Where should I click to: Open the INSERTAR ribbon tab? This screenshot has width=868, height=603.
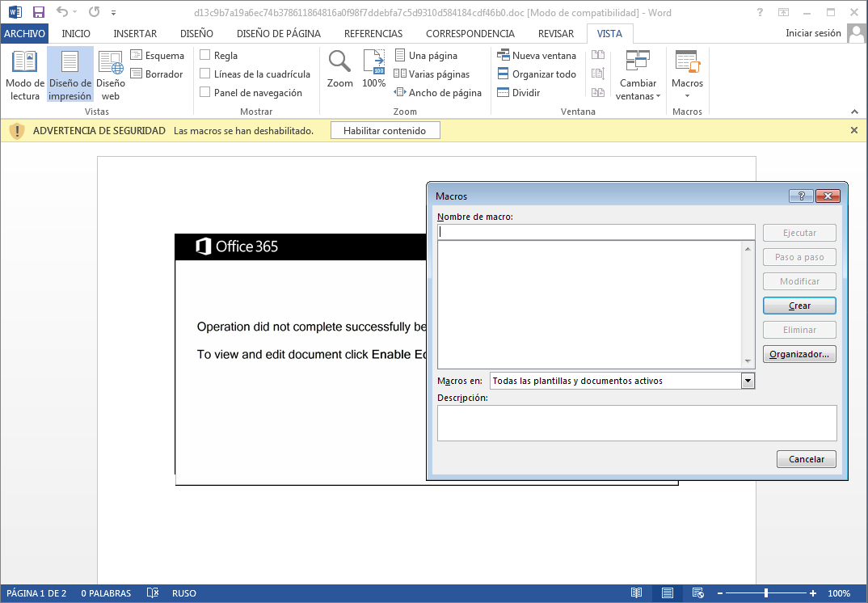(135, 33)
